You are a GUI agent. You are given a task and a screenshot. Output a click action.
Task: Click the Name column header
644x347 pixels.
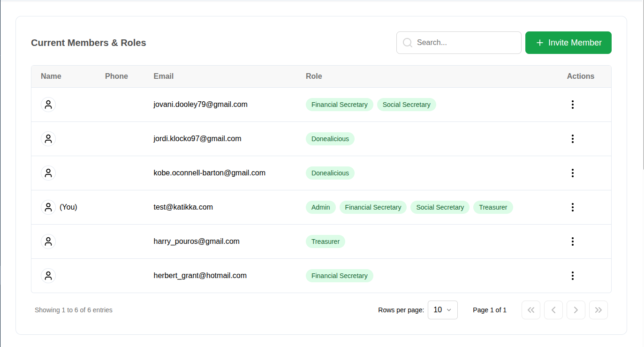(x=51, y=76)
